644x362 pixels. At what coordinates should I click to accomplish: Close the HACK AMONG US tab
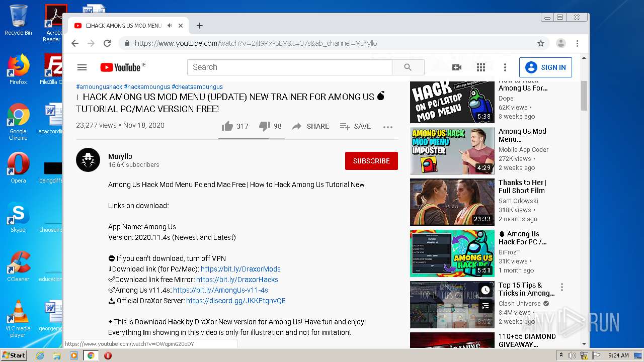tap(181, 26)
